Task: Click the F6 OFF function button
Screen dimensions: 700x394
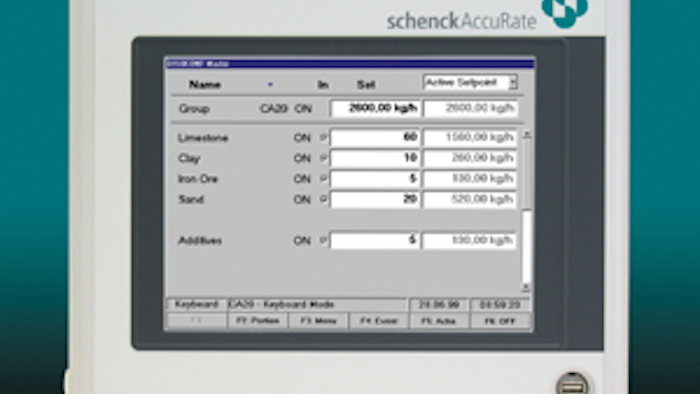Action: coord(500,321)
